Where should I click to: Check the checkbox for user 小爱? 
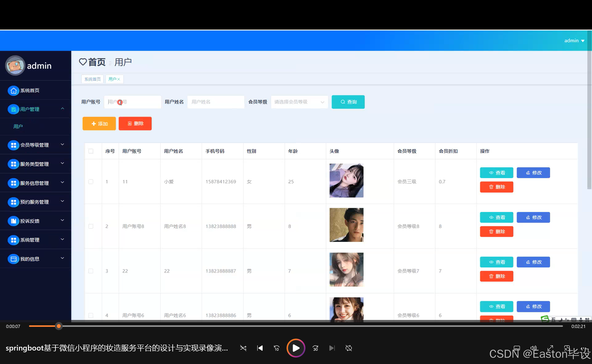[91, 182]
